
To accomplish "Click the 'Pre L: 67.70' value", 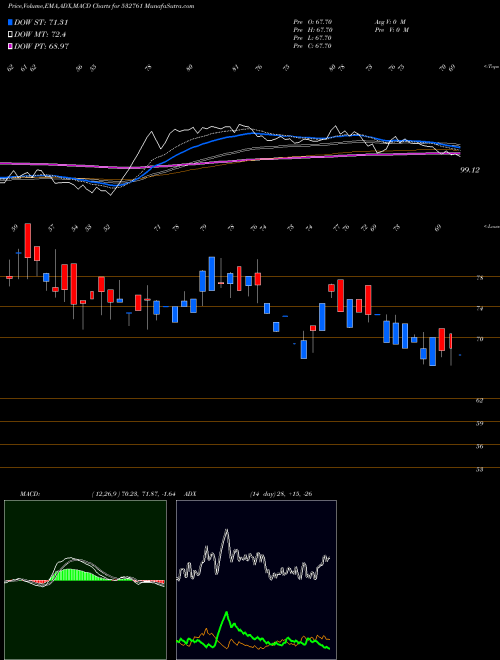I will 313,38.
